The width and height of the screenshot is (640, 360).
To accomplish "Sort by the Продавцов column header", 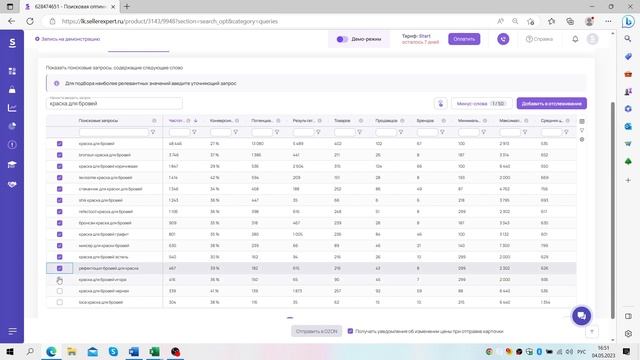I will 386,121.
